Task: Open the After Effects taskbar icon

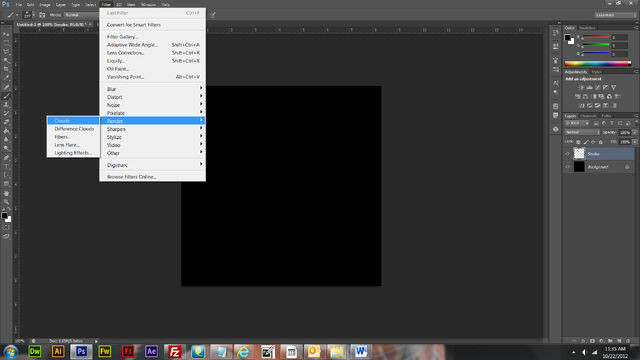Action: point(151,351)
